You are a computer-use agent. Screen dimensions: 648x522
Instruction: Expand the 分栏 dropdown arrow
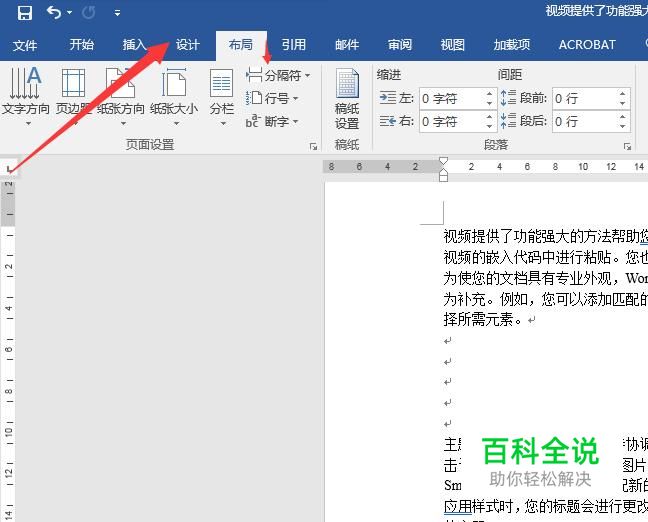coord(223,124)
